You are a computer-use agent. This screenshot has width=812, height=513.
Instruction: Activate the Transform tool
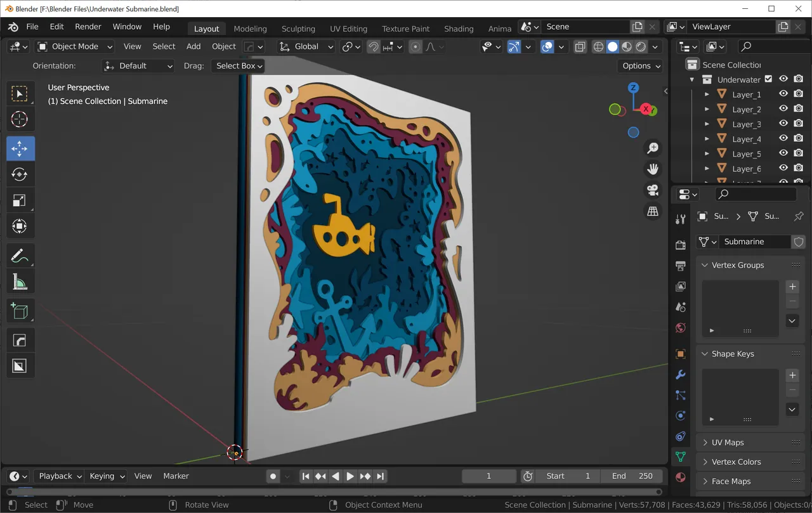point(20,226)
